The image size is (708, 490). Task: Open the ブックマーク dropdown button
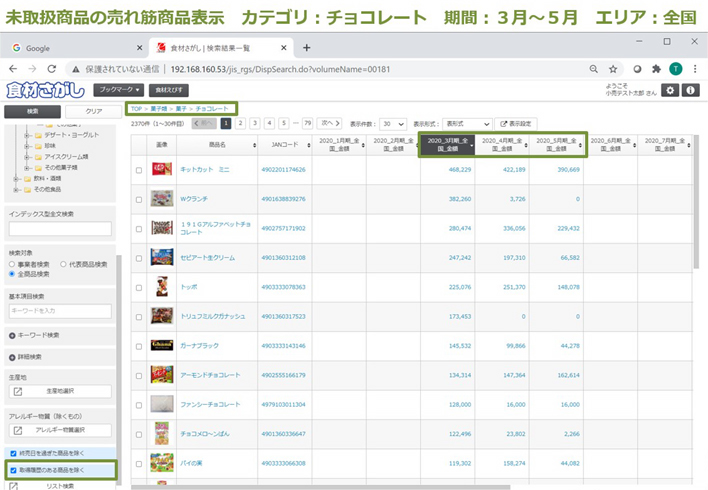coord(118,90)
